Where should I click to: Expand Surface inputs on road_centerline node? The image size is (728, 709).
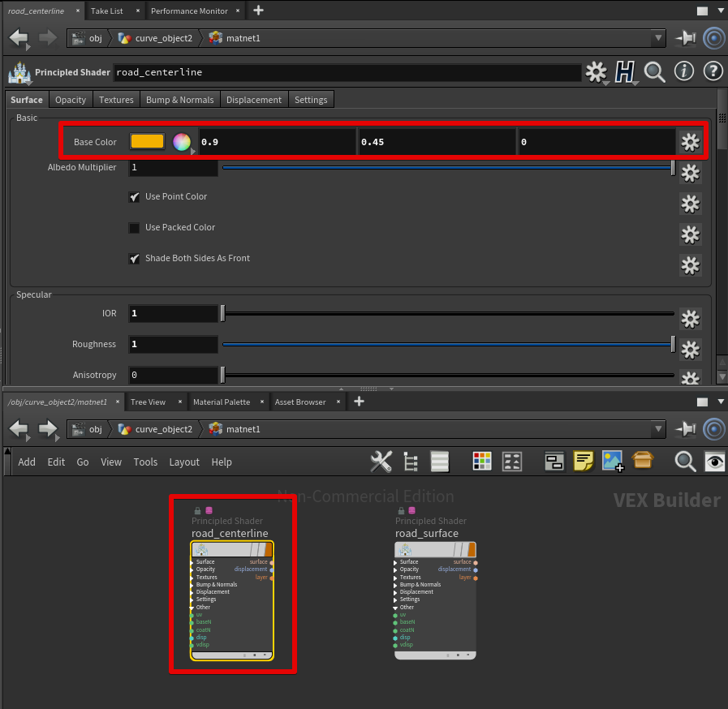point(192,562)
